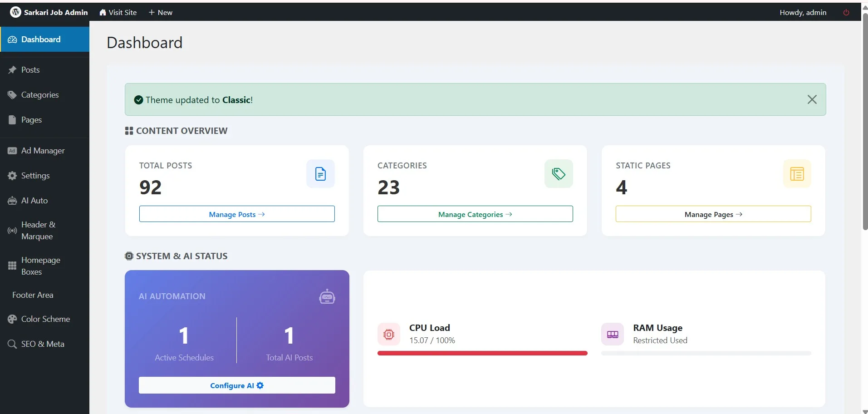The image size is (868, 414).
Task: Click the Total Posts document icon
Action: coord(320,174)
